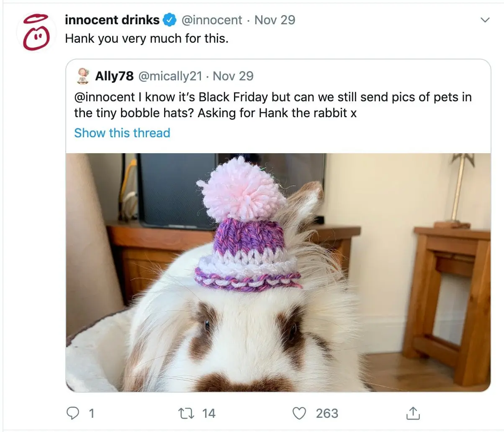Screen dimensions: 504x432
Task: Like the tweet with the heart icon
Action: (x=299, y=414)
